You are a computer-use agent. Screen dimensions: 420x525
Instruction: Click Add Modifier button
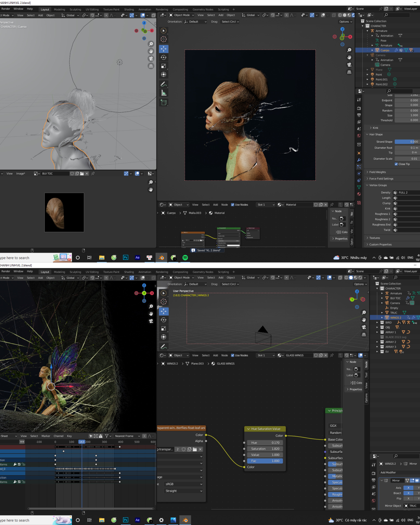tap(399, 472)
